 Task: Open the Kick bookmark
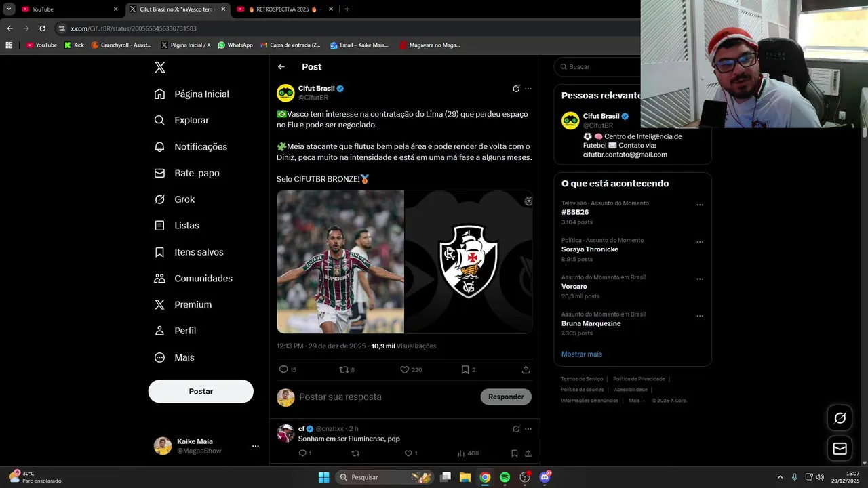click(74, 45)
